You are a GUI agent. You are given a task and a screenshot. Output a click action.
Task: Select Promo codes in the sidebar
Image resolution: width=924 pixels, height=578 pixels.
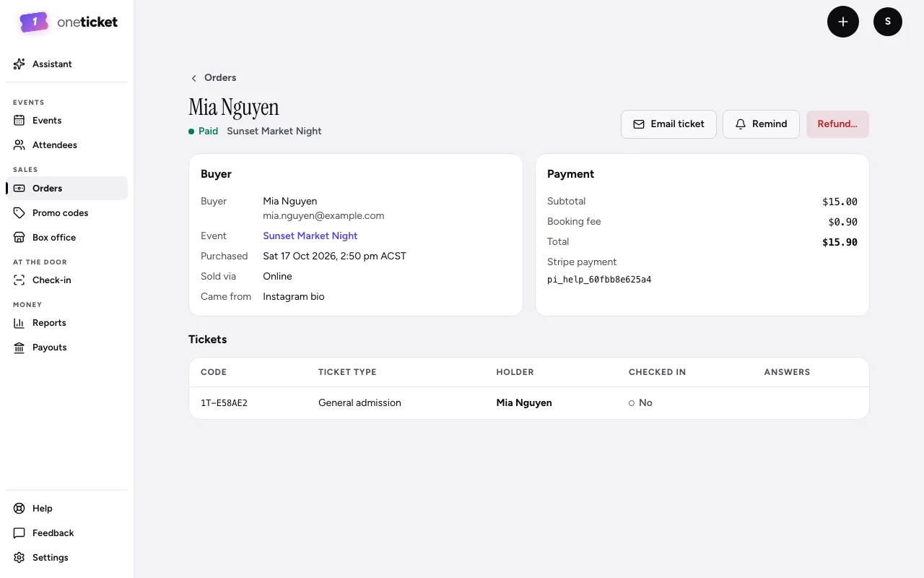pos(66,213)
